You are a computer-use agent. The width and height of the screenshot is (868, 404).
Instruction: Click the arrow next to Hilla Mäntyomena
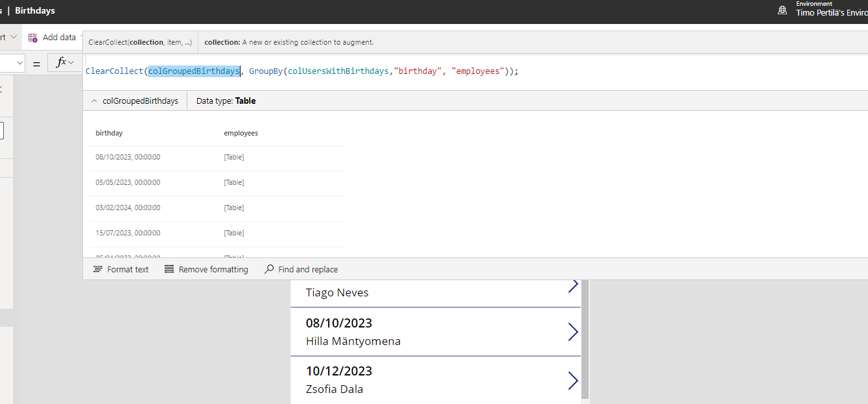[572, 332]
